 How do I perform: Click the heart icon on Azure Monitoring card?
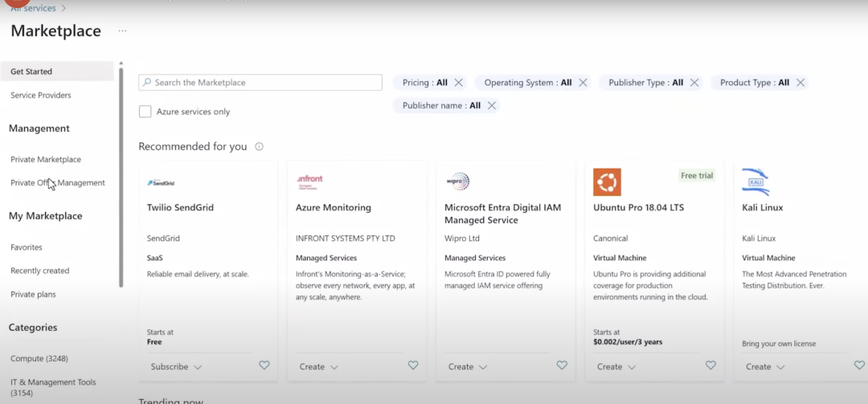pyautogui.click(x=413, y=365)
